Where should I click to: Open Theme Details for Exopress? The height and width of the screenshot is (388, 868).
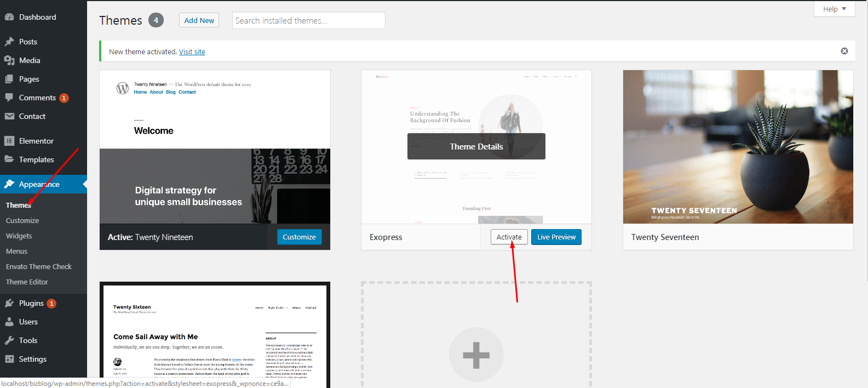(476, 146)
